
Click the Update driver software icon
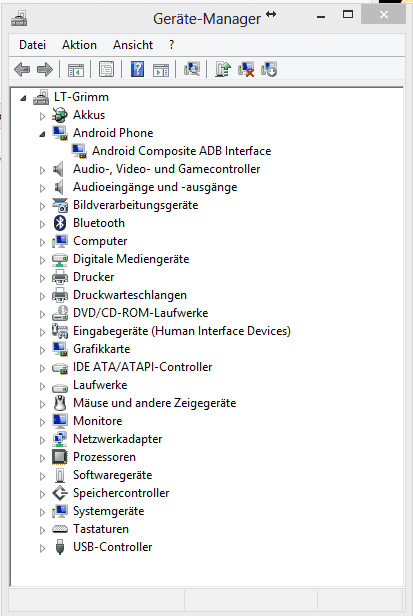coord(223,70)
